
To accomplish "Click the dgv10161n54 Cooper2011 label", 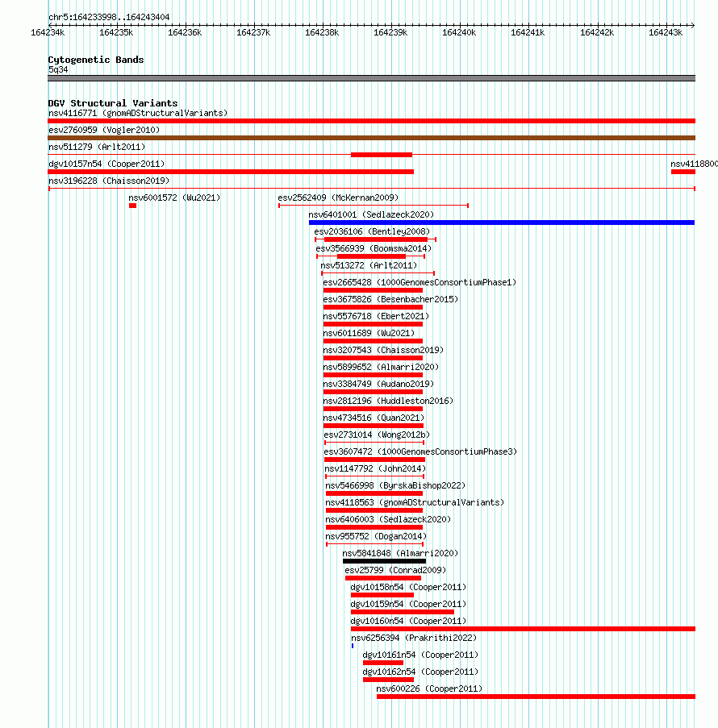I will tap(420, 655).
